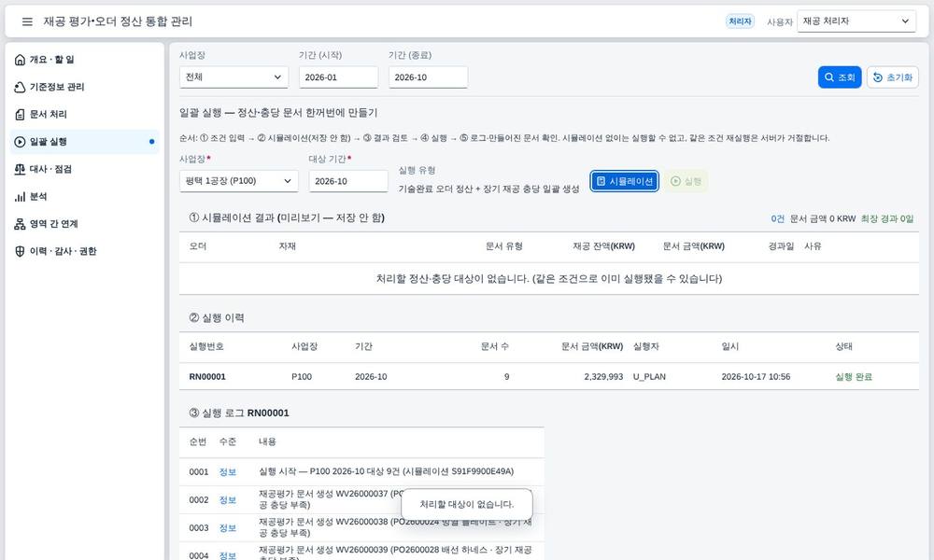Run the 시뮬레이션 button
The image size is (934, 560).
coord(624,181)
